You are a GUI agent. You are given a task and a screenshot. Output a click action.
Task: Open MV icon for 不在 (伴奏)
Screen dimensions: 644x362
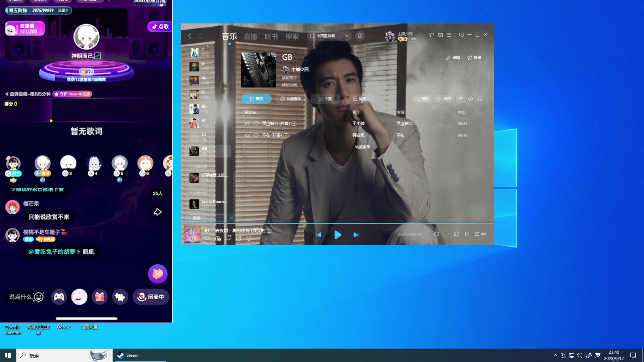point(286,135)
